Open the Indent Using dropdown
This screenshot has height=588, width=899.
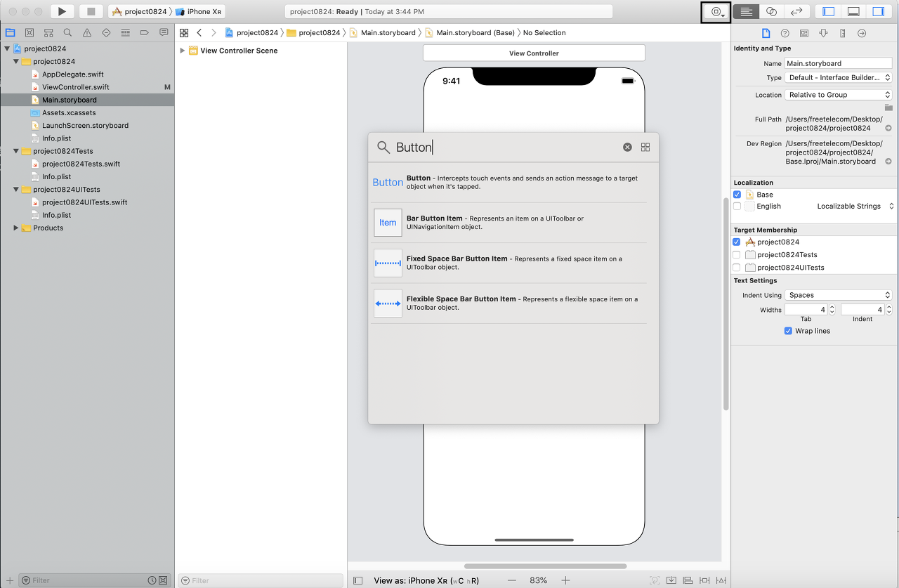839,295
